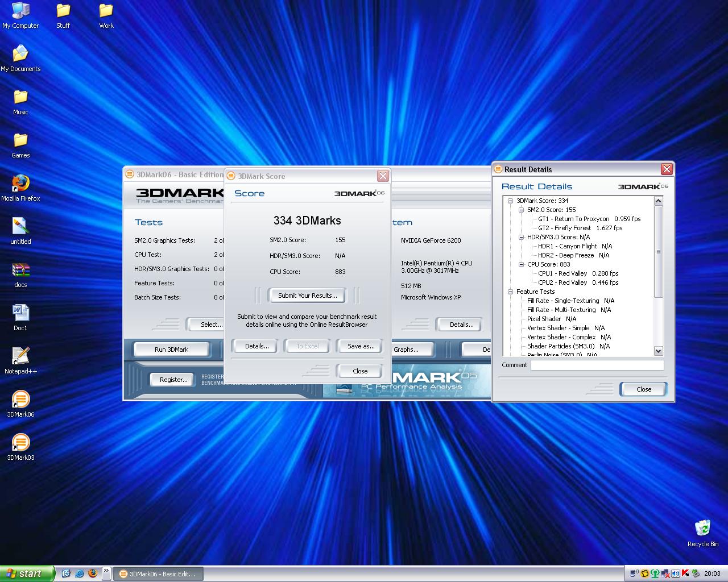Click Result Details scrollbar down arrow
The image size is (728, 582).
[659, 351]
